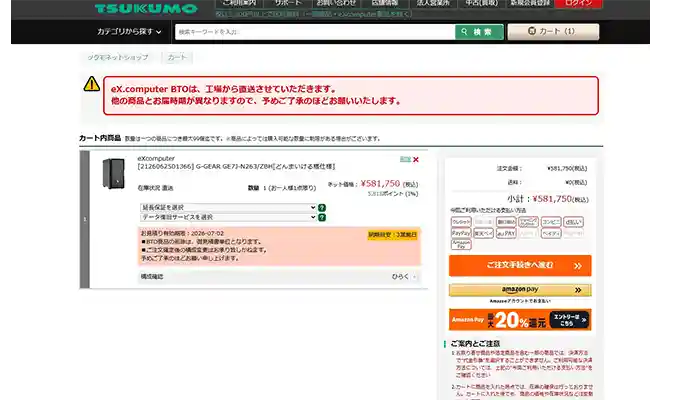
Task: Click help icon next to データ復旧サービス dropdown
Action: point(321,217)
